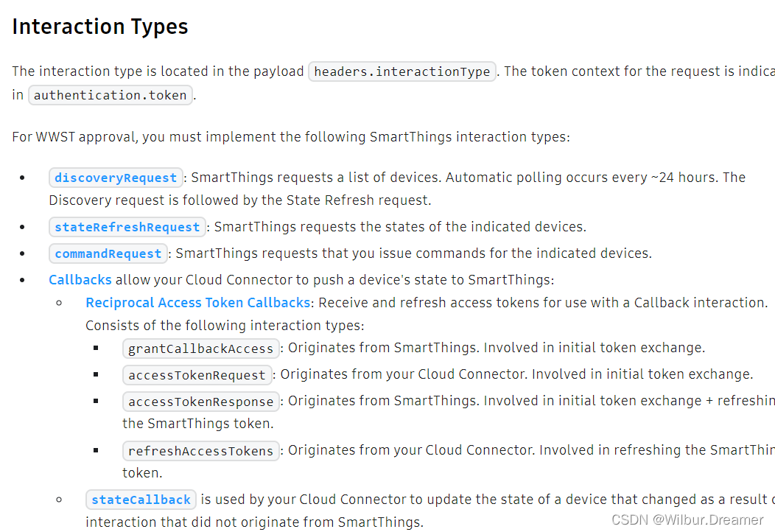Click the hollow bullet beside stateCallback
775x532 pixels.
(60, 500)
